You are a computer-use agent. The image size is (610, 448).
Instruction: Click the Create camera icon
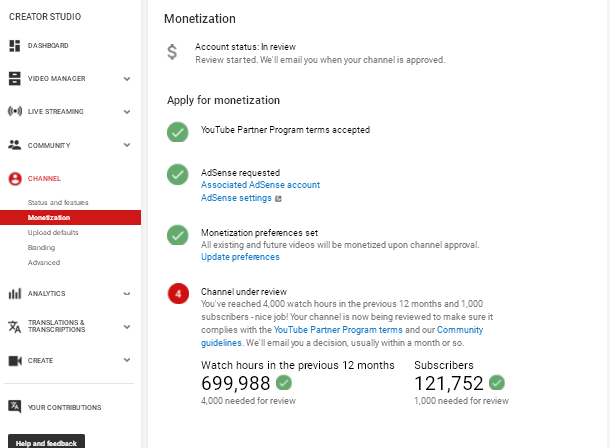tap(15, 360)
